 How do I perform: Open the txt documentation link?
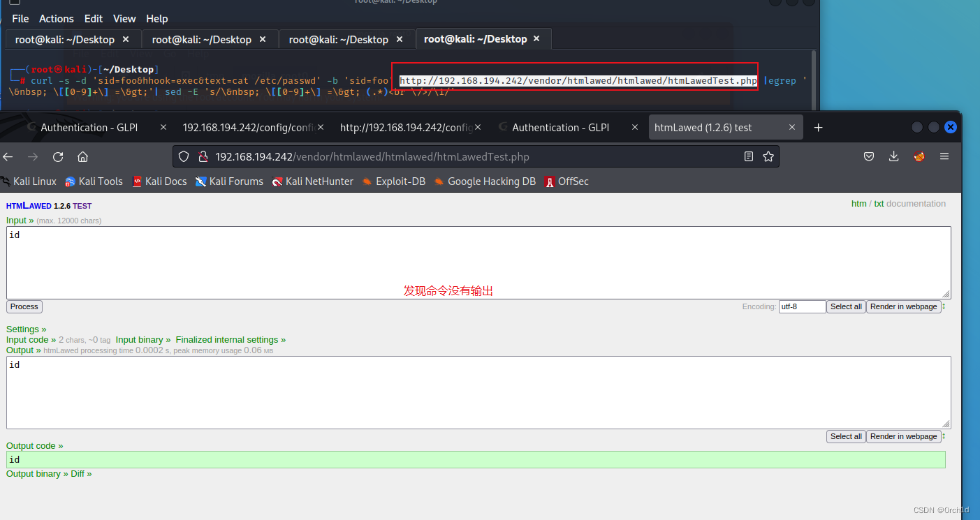coord(879,204)
